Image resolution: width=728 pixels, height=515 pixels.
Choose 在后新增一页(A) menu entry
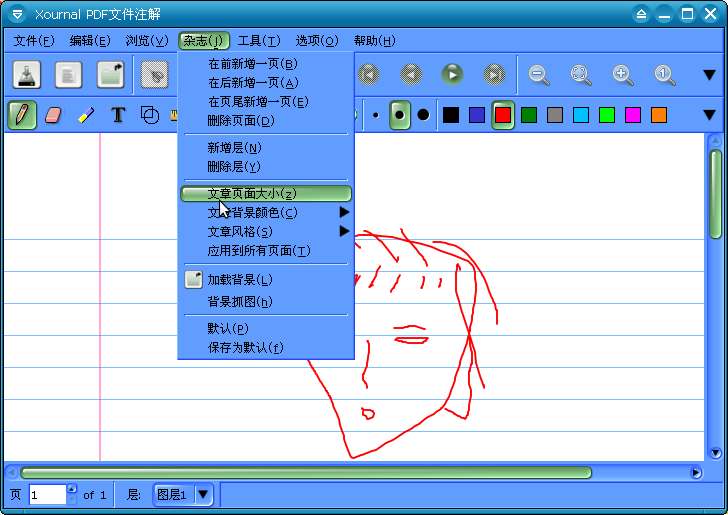[266, 83]
